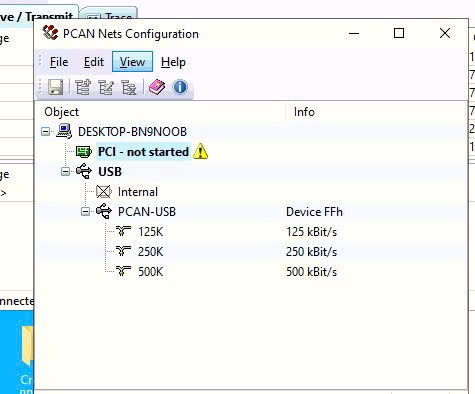Collapse the PCAN-USB tree node
The image size is (475, 394).
tap(85, 212)
